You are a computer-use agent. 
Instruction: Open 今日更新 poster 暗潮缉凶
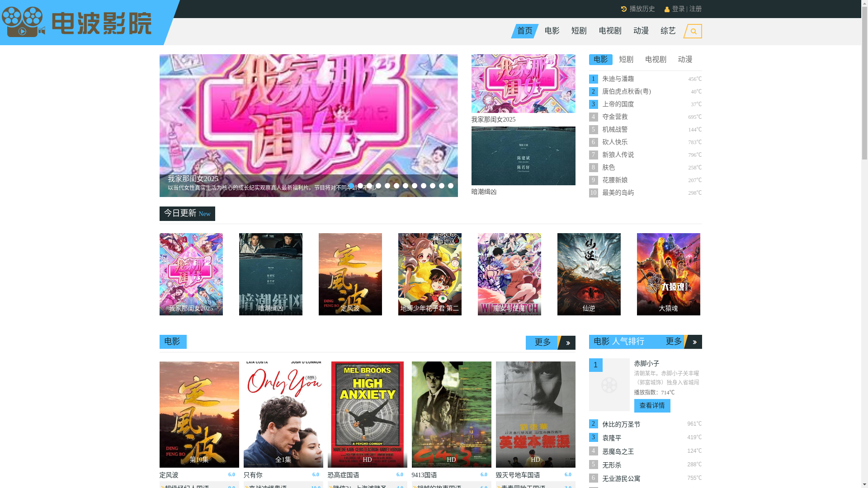click(270, 274)
